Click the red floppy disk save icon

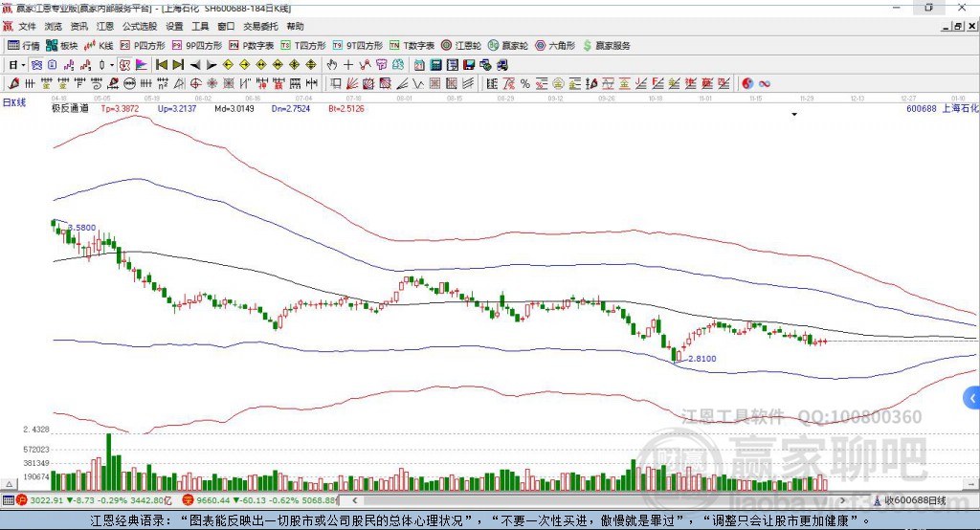click(469, 65)
